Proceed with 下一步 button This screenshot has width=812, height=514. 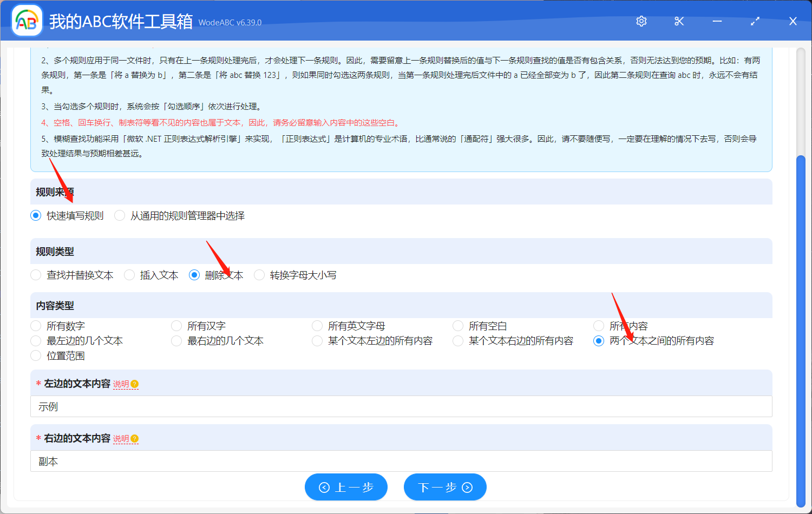(445, 487)
